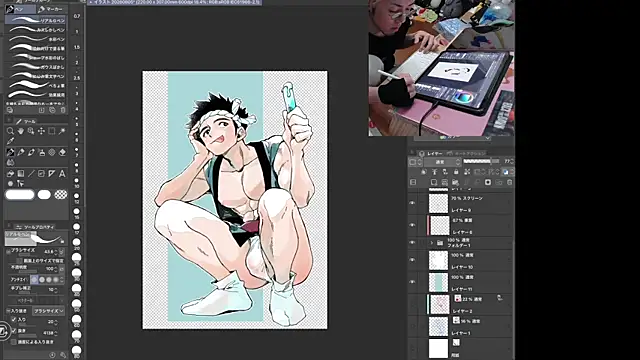Click the Lock layer icon
The height and width of the screenshot is (360, 640).
pos(456,172)
